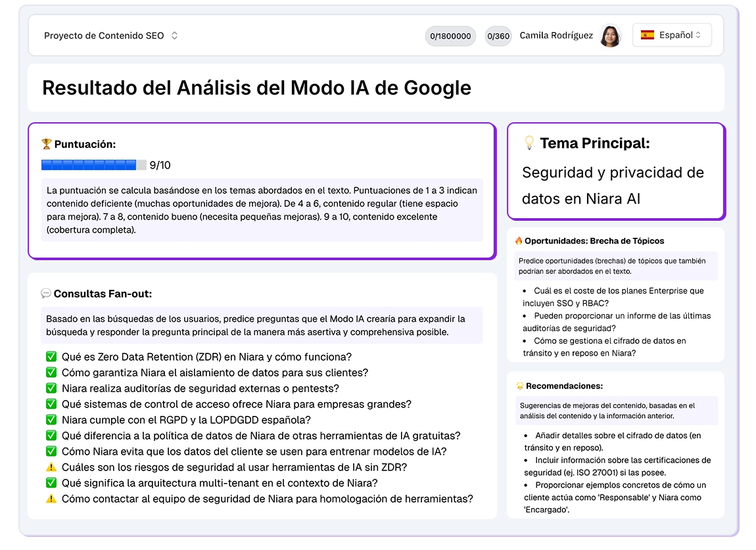This screenshot has height=550, width=756.
Task: Click the trophy icon beside Puntuación
Action: tap(47, 144)
